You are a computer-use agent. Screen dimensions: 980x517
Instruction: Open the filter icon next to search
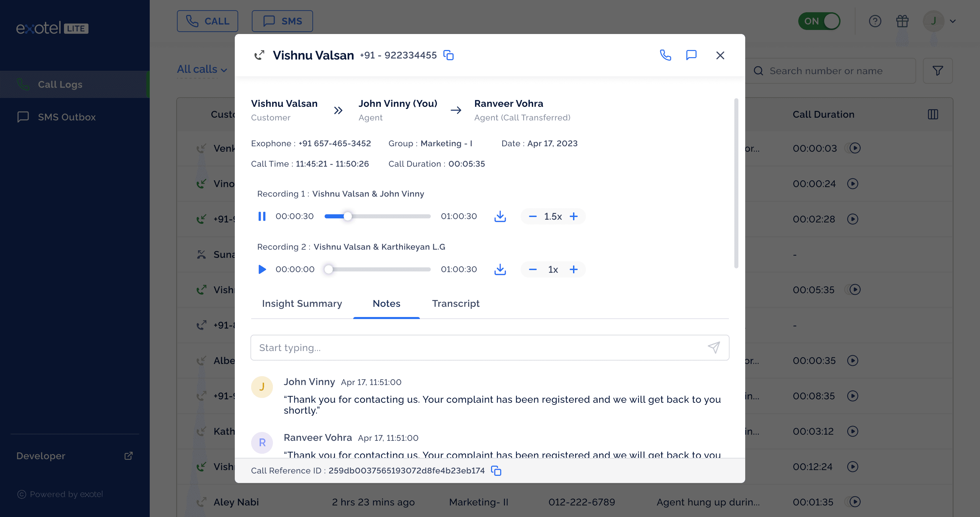[x=938, y=71]
